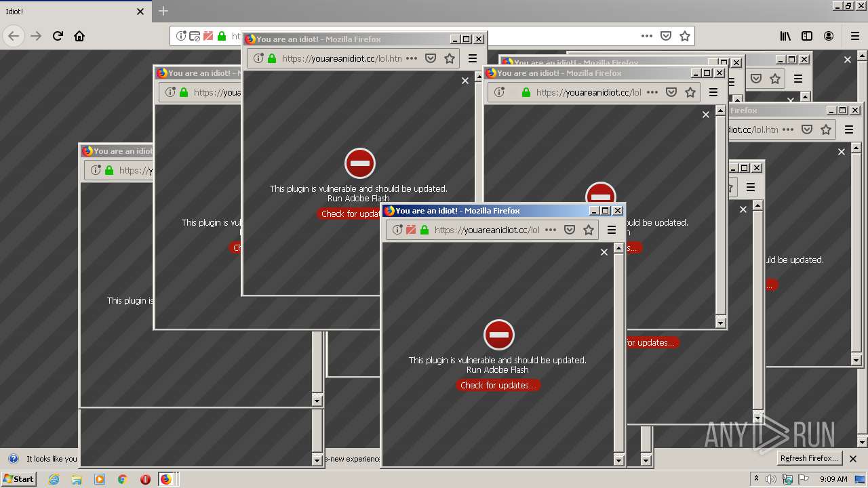Toggle bookmark star in frontmost popup
The height and width of the screenshot is (488, 868).
pos(589,230)
